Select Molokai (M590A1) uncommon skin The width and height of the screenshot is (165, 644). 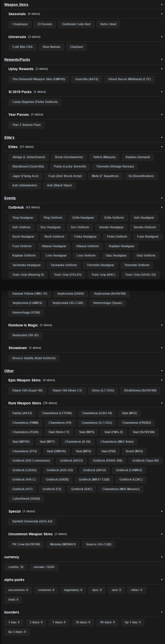(x=63, y=544)
